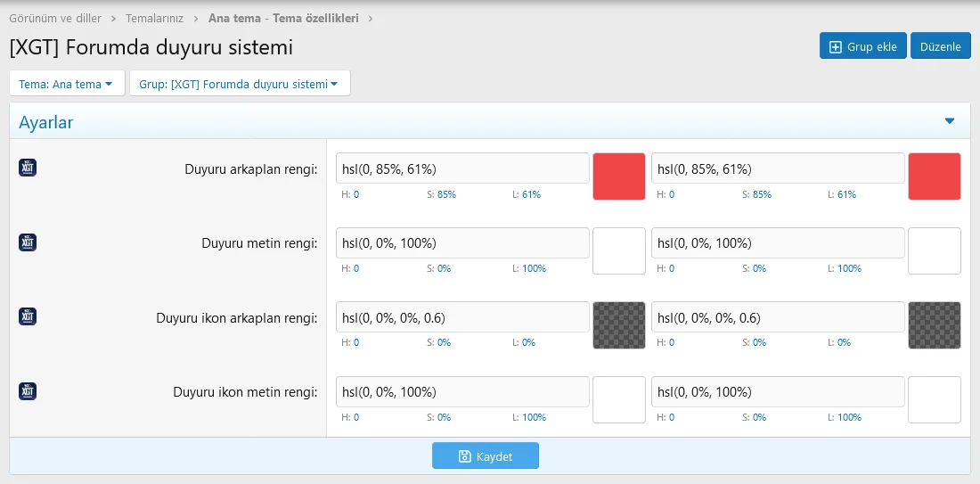Screen dimensions: 980x484
Task: Save settings with the Kaydet button
Action: pos(485,456)
